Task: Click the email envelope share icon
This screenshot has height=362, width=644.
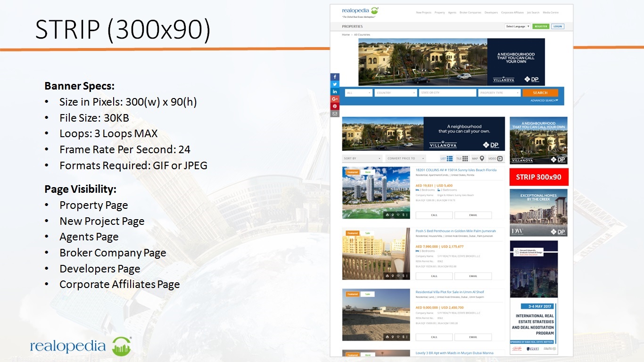Action: [335, 114]
